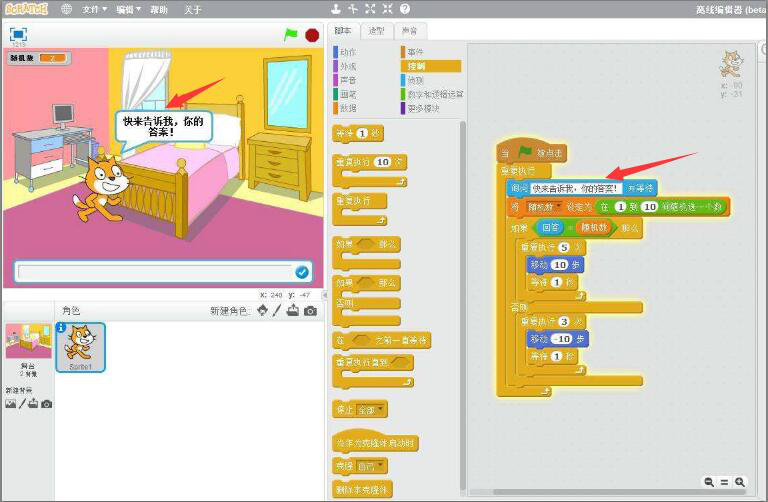The height and width of the screenshot is (502, 768).
Task: Switch to the 声音 tab
Action: pos(409,30)
